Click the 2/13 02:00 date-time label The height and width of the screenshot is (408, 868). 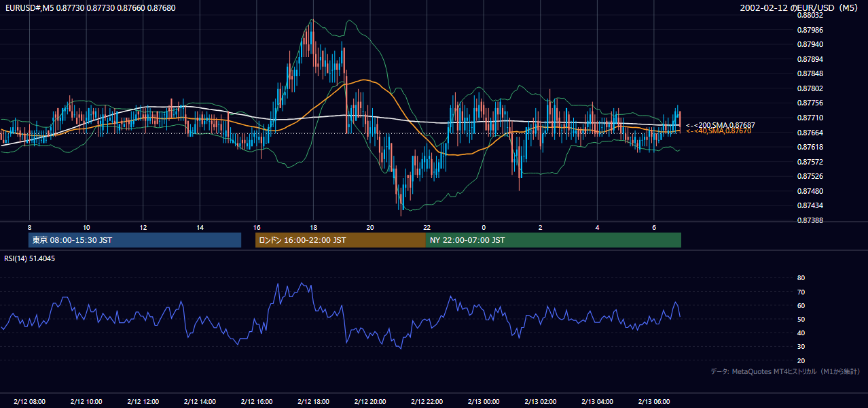coord(541,402)
